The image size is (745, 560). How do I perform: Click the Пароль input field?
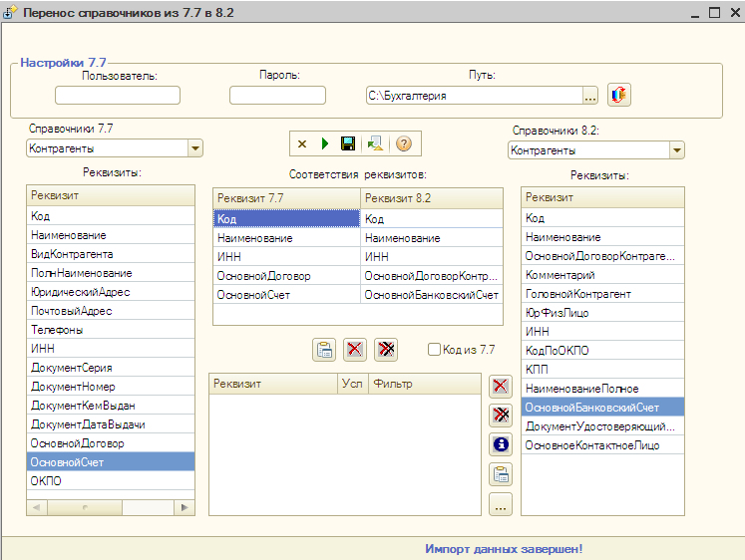pyautogui.click(x=277, y=95)
